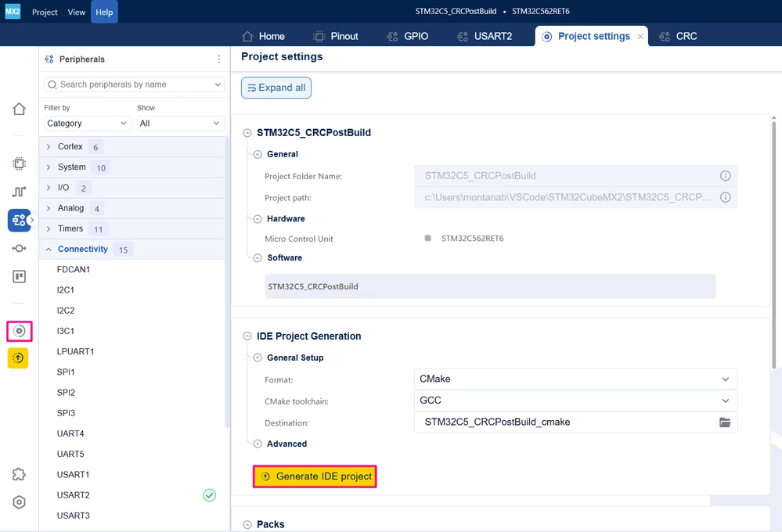782x532 pixels.
Task: Open the Filter by Category dropdown
Action: [87, 123]
